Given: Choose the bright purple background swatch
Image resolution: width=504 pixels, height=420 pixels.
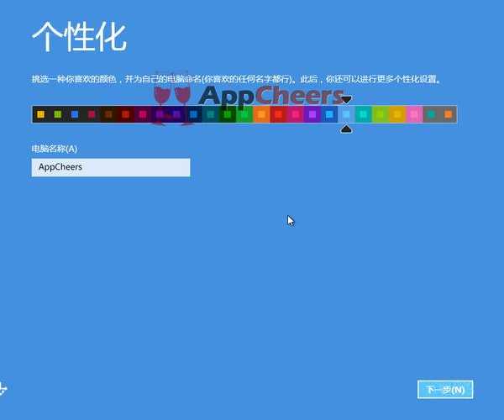Looking at the screenshot, I should tap(312, 114).
